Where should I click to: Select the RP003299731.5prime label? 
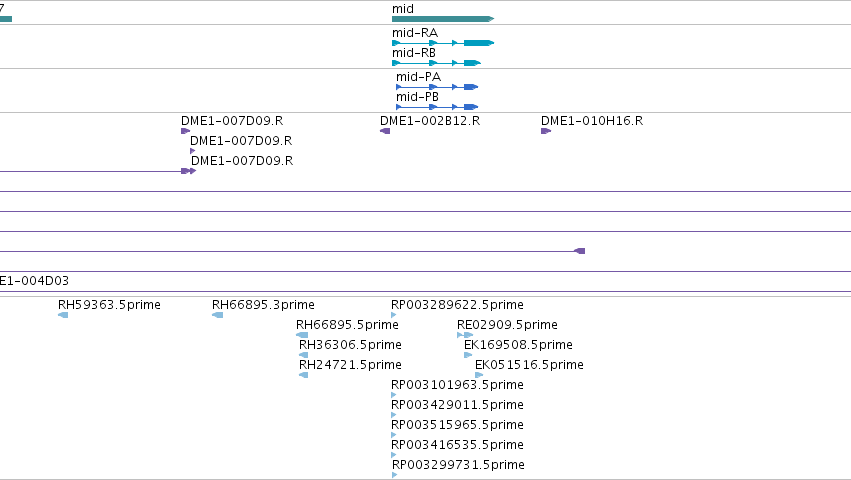(x=458, y=465)
